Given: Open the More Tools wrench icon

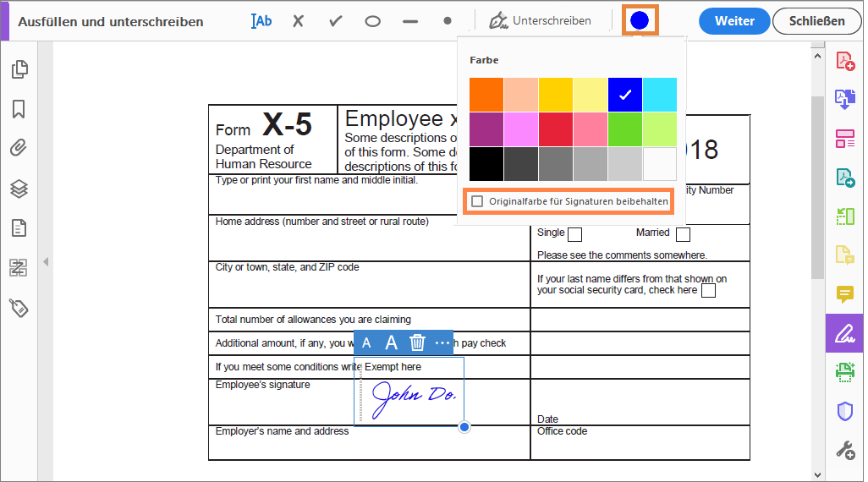Looking at the screenshot, I should pyautogui.click(x=845, y=451).
